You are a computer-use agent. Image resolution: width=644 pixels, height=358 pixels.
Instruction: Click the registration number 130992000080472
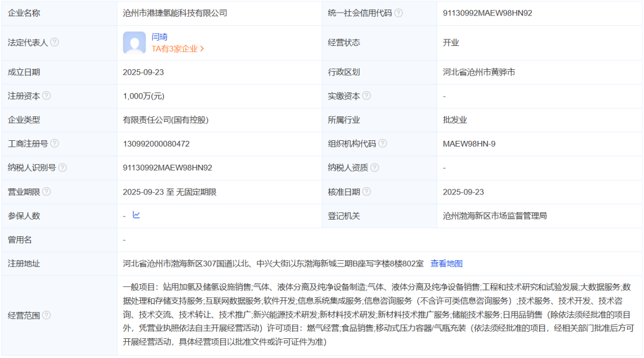[x=156, y=144]
